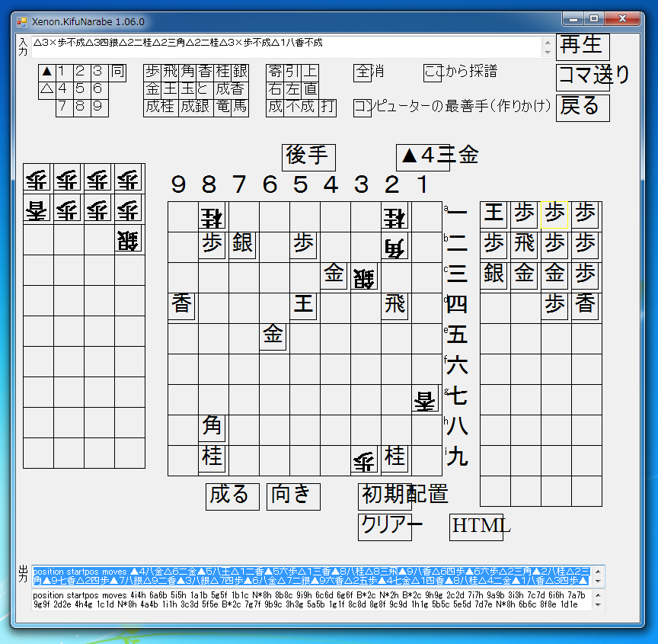
Task: Click the 引 movement modifier button
Action: 292,72
